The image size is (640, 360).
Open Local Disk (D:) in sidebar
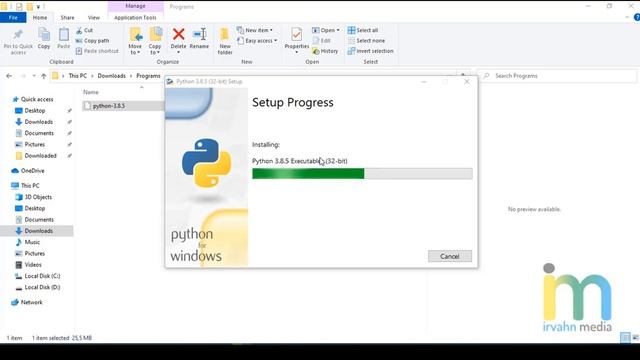(x=42, y=287)
